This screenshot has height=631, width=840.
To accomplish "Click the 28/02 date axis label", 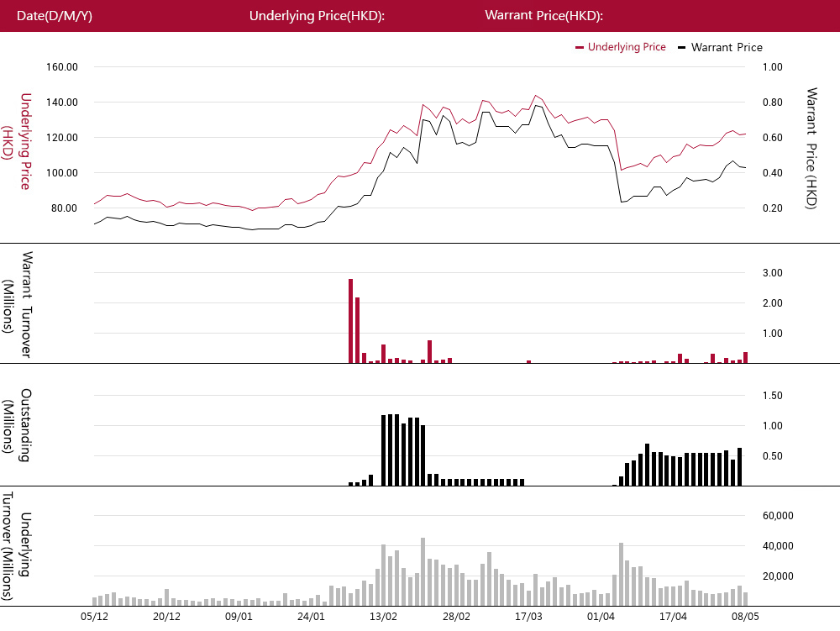I will click(x=456, y=617).
